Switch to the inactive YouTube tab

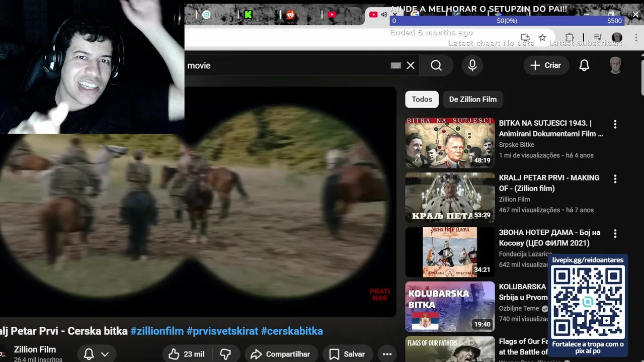point(332,15)
